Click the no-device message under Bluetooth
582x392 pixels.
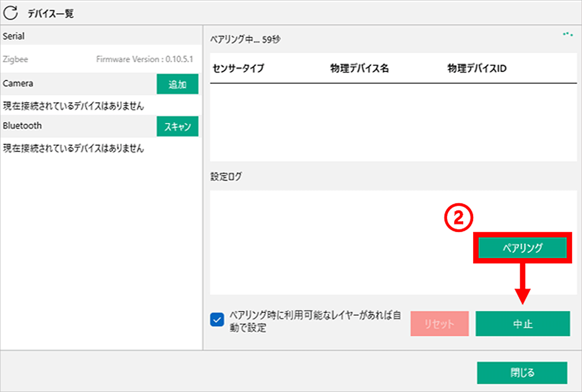click(73, 148)
